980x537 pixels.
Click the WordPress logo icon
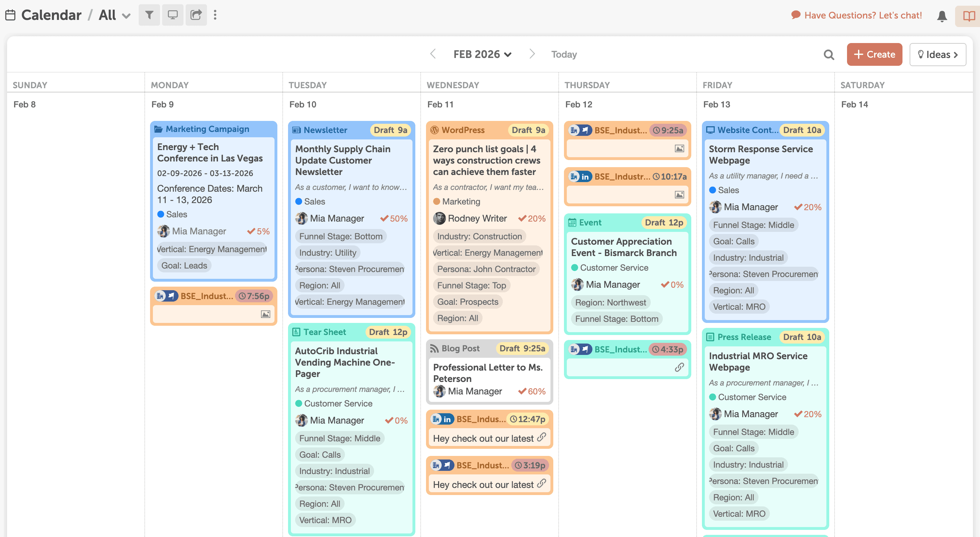click(435, 130)
